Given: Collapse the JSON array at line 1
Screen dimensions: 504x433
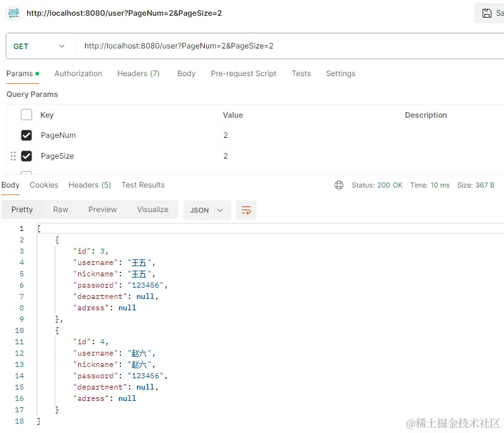Looking at the screenshot, I should tap(39, 228).
